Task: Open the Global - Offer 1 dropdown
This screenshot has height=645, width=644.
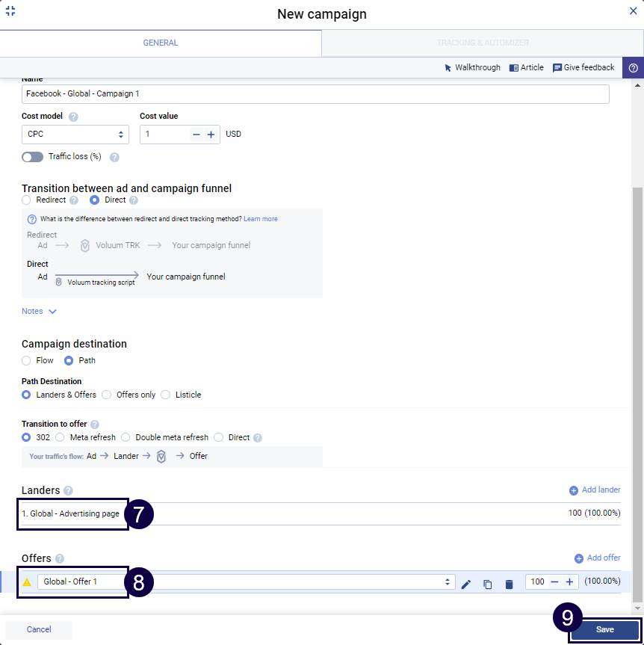Action: coord(246,581)
